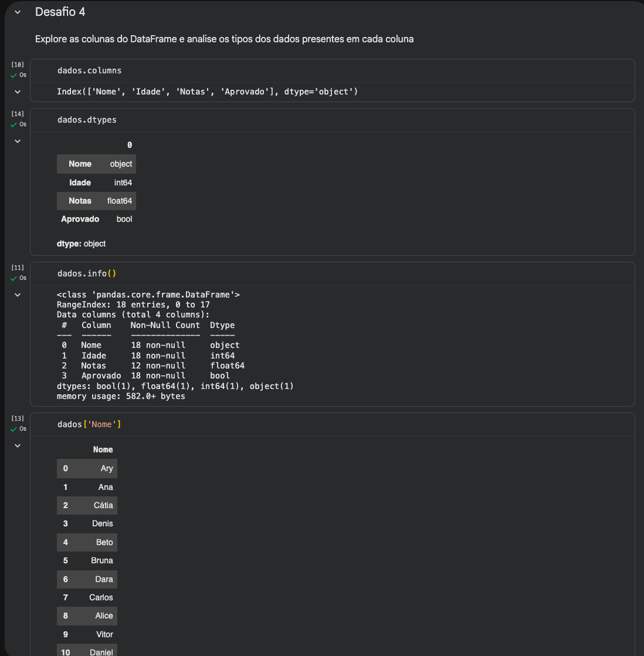Click execution count [14] beside dados.dtypes
The width and height of the screenshot is (644, 656).
pyautogui.click(x=18, y=114)
